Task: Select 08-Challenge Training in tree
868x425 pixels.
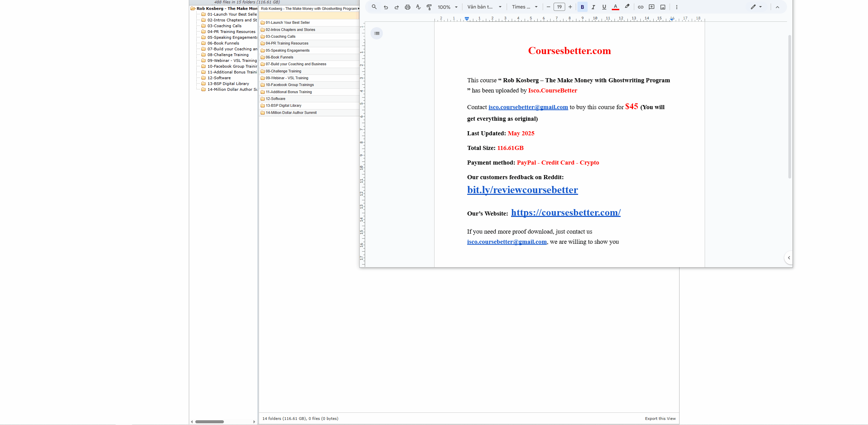Action: (228, 55)
